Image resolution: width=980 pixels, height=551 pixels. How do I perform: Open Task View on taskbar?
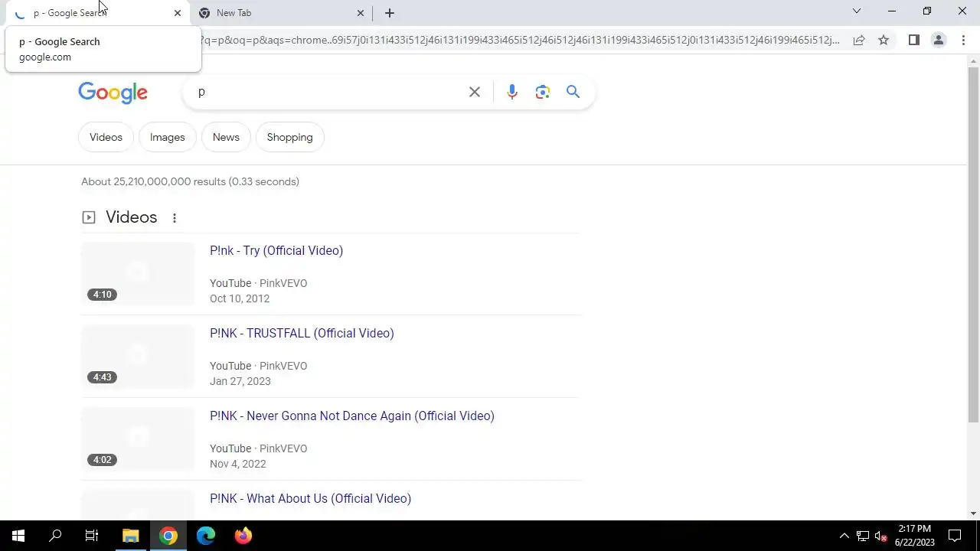click(92, 536)
